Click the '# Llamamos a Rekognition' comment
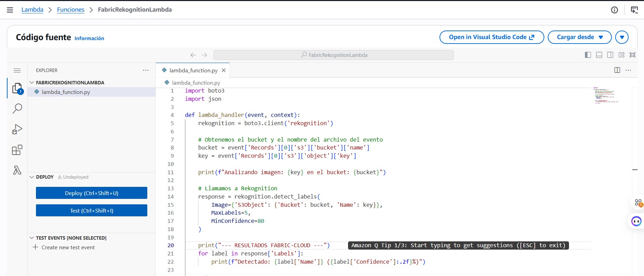Viewport: 644px width, 276px height. pyautogui.click(x=238, y=189)
